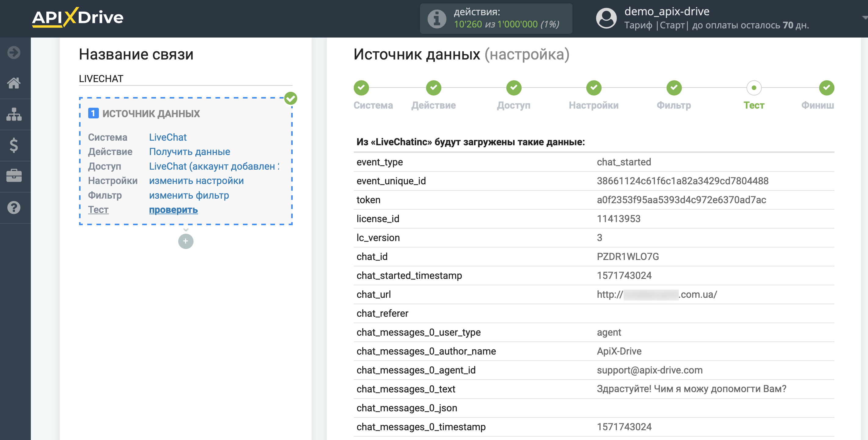Open the Действие step label
Viewport: 868px width, 440px height.
433,106
